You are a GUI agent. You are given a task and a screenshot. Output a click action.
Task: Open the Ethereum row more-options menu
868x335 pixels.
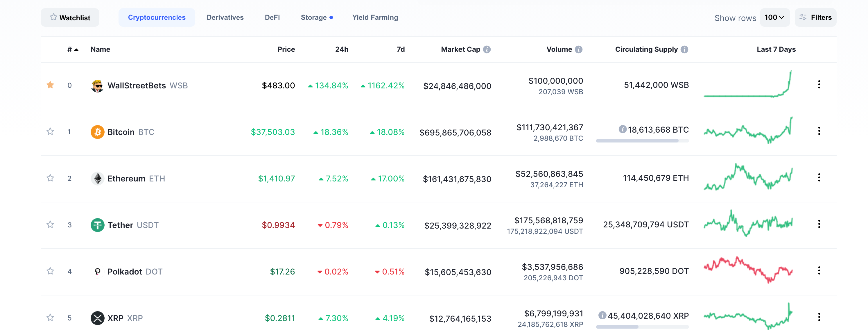[819, 178]
